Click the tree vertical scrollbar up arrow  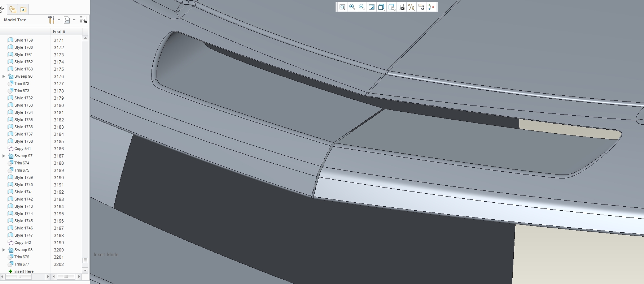coord(85,38)
